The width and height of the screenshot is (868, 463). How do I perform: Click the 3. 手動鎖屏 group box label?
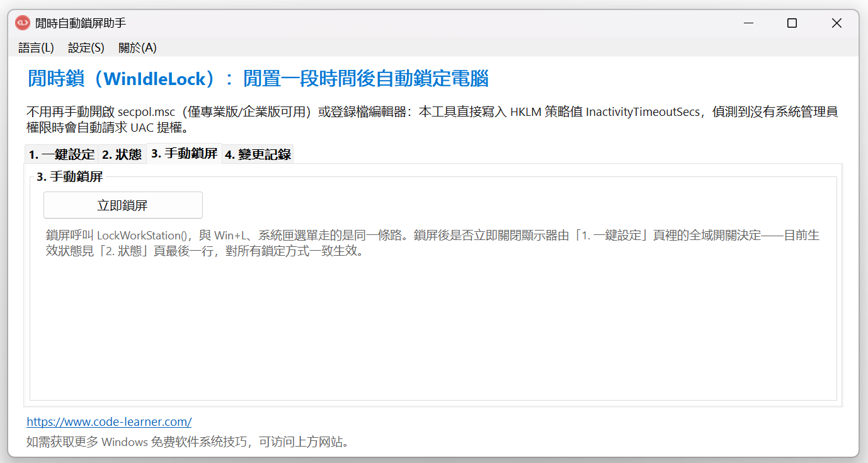(69, 177)
